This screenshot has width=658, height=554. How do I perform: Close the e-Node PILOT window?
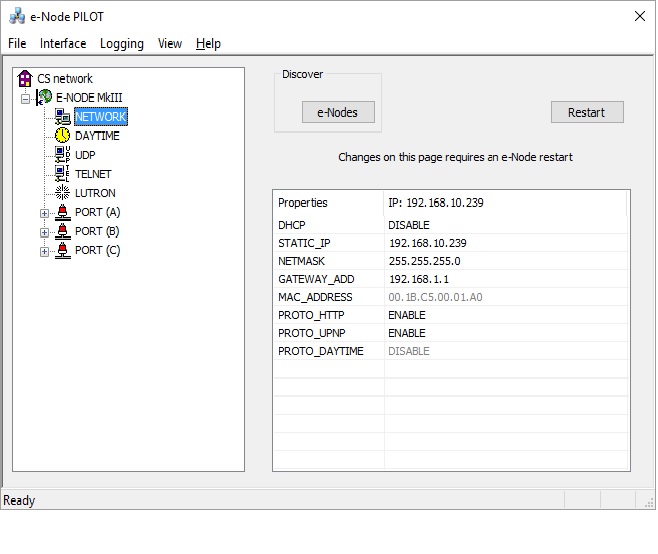point(640,16)
